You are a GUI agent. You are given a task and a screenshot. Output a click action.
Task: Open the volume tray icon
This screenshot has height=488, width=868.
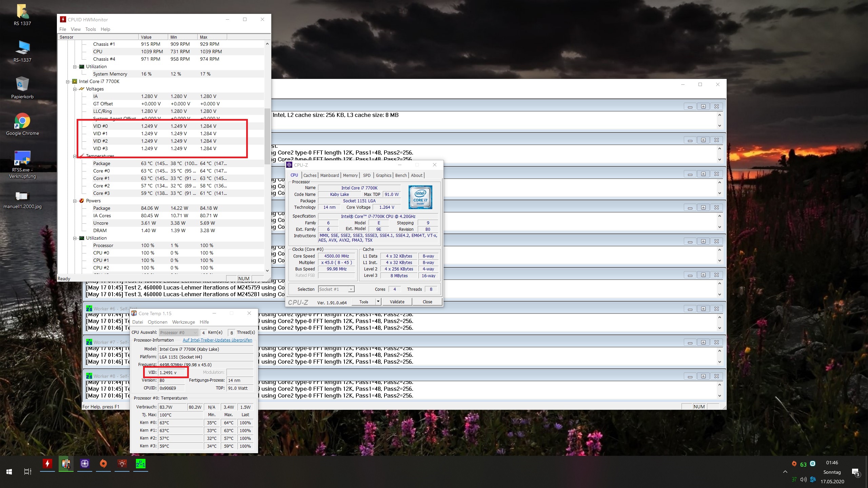point(803,479)
